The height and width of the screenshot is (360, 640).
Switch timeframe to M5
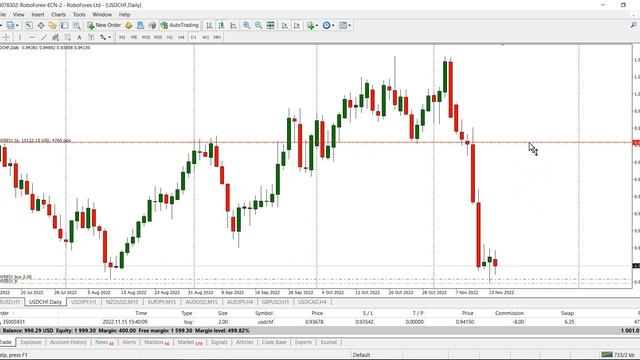134,37
